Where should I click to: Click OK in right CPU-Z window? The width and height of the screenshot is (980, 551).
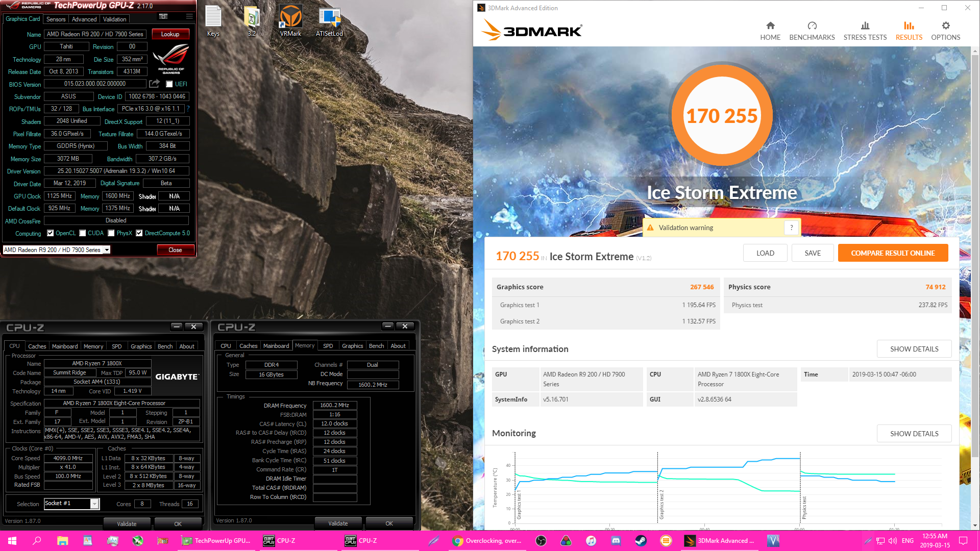click(389, 523)
